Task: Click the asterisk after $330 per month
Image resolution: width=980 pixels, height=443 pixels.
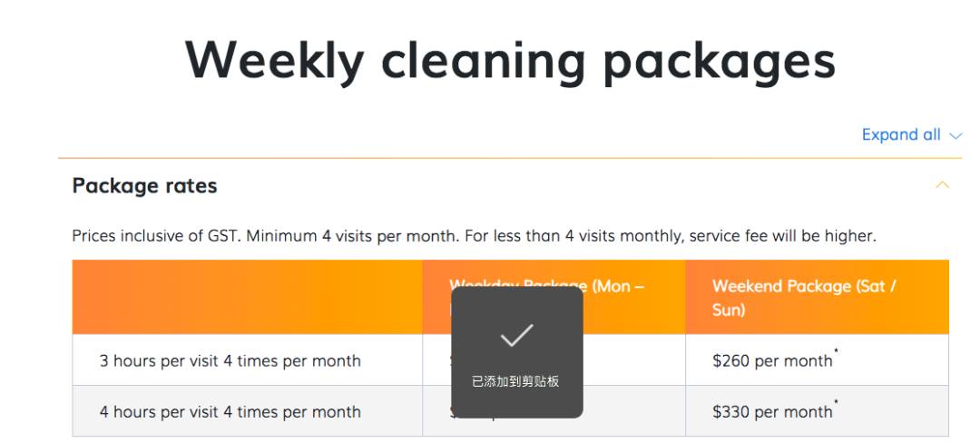Action: [836, 404]
